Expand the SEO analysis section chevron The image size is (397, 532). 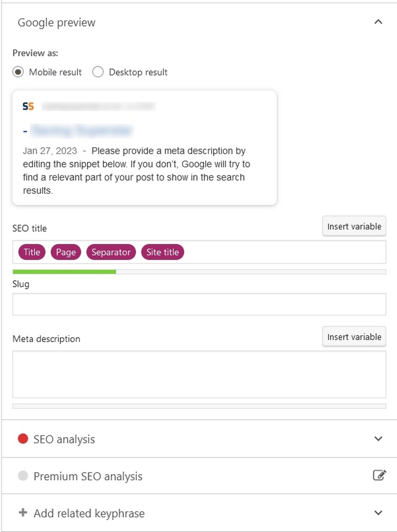click(x=378, y=439)
